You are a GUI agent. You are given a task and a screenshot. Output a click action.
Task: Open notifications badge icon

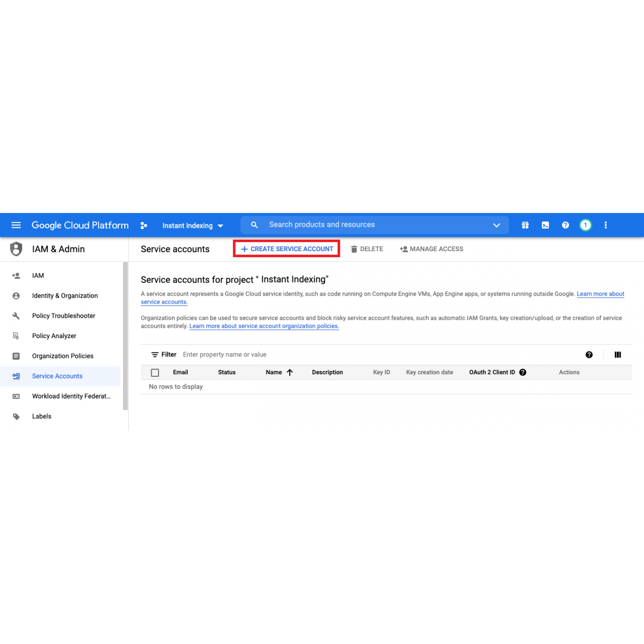pyautogui.click(x=585, y=225)
